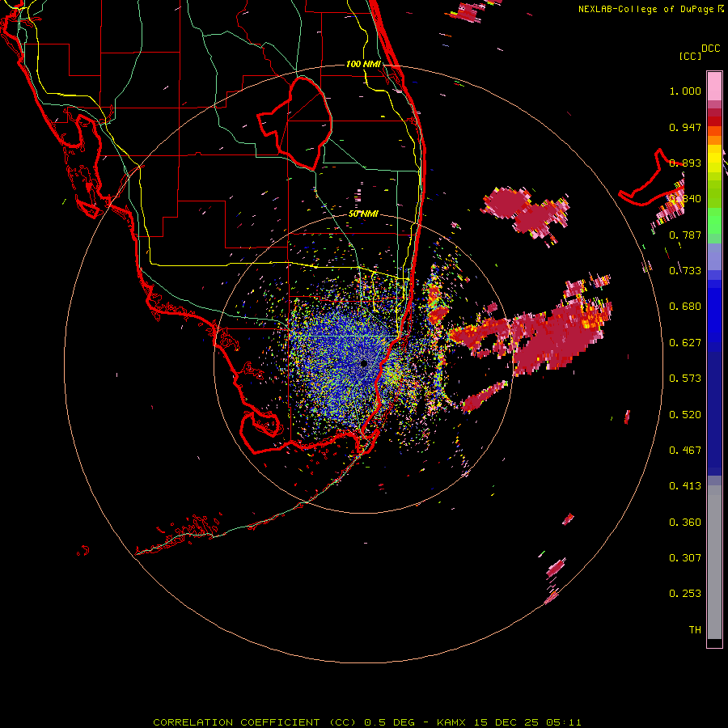Click the black radar site dot at center
728x728 pixels.
tap(363, 363)
